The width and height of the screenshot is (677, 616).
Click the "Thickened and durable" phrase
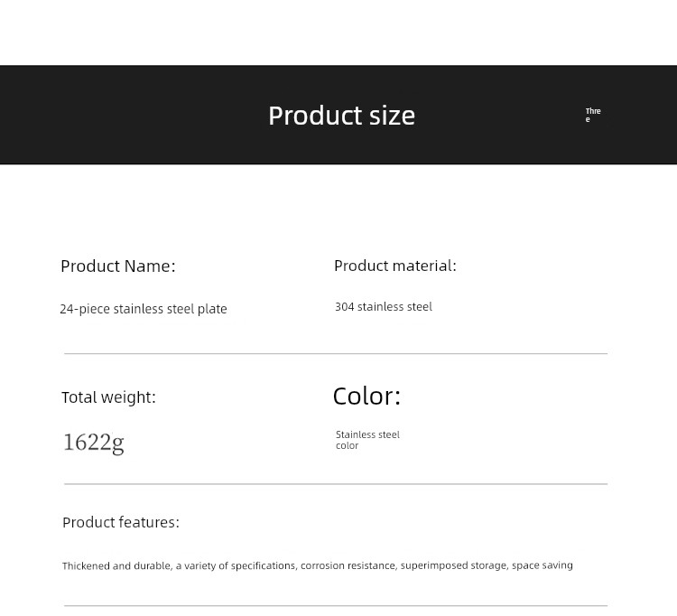(116, 566)
